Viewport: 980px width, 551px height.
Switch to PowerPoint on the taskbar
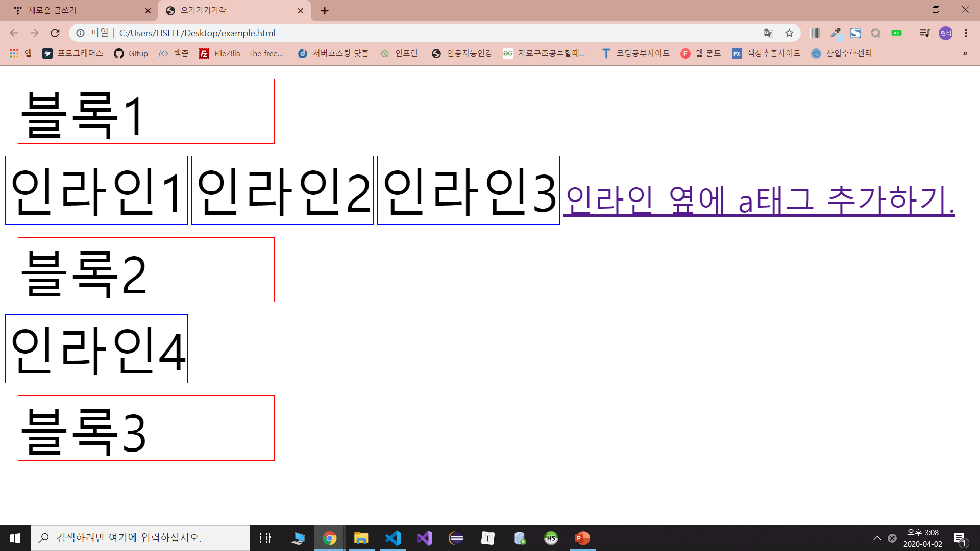(x=583, y=538)
